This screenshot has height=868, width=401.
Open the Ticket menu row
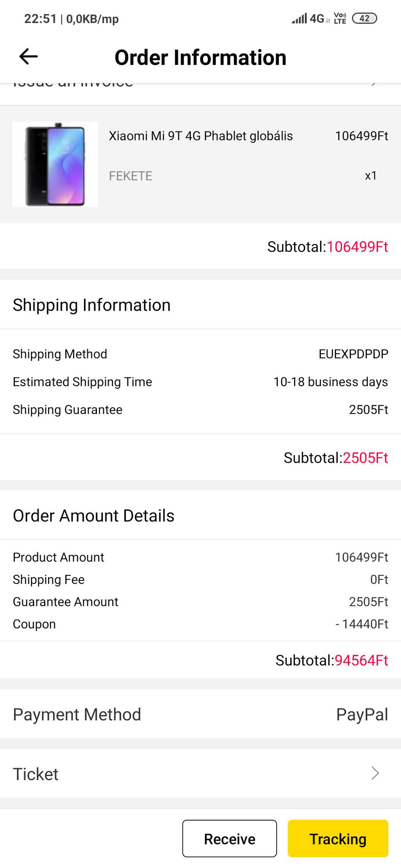coord(200,773)
